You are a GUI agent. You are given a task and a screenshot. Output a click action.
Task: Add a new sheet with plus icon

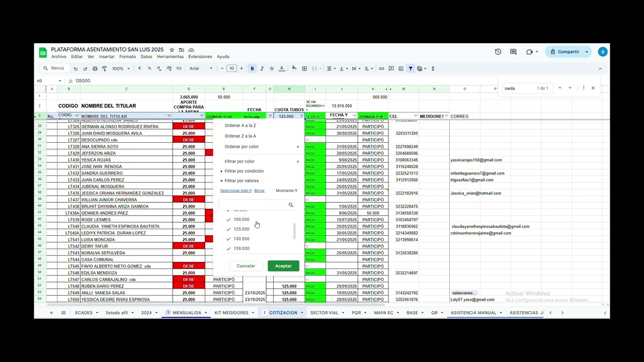pyautogui.click(x=51, y=313)
